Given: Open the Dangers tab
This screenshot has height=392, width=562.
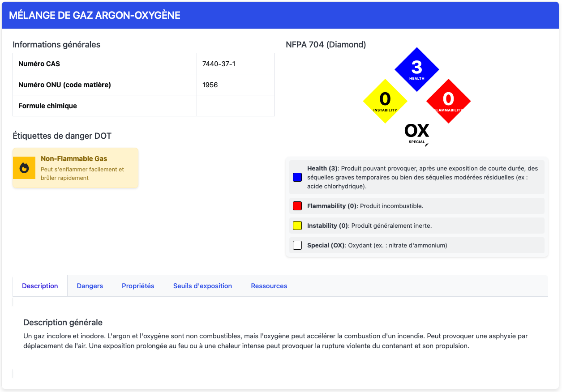Looking at the screenshot, I should click(90, 286).
